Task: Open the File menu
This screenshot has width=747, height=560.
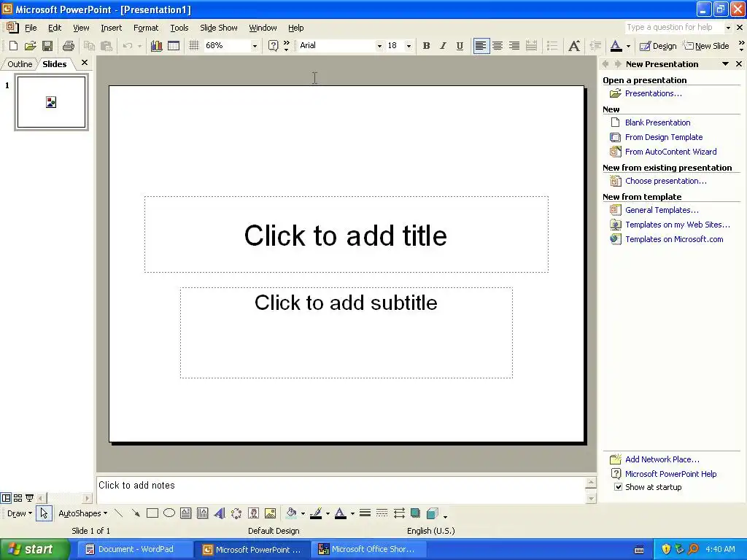Action: [31, 28]
